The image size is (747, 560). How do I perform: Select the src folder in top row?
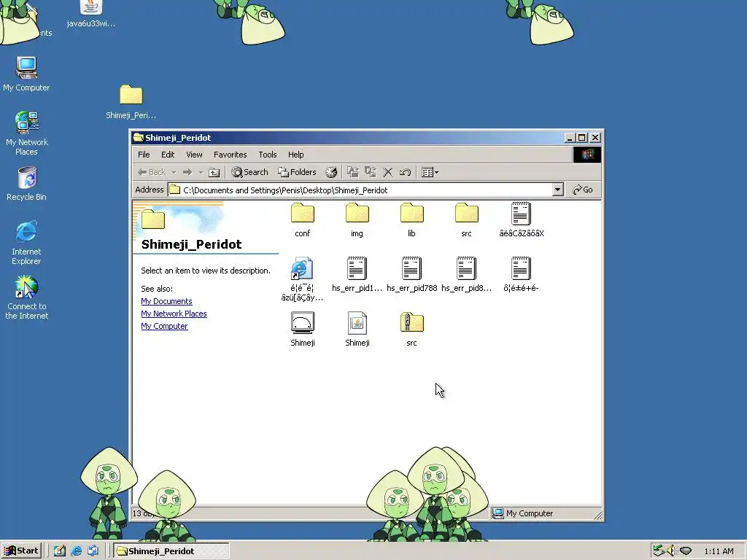point(466,219)
